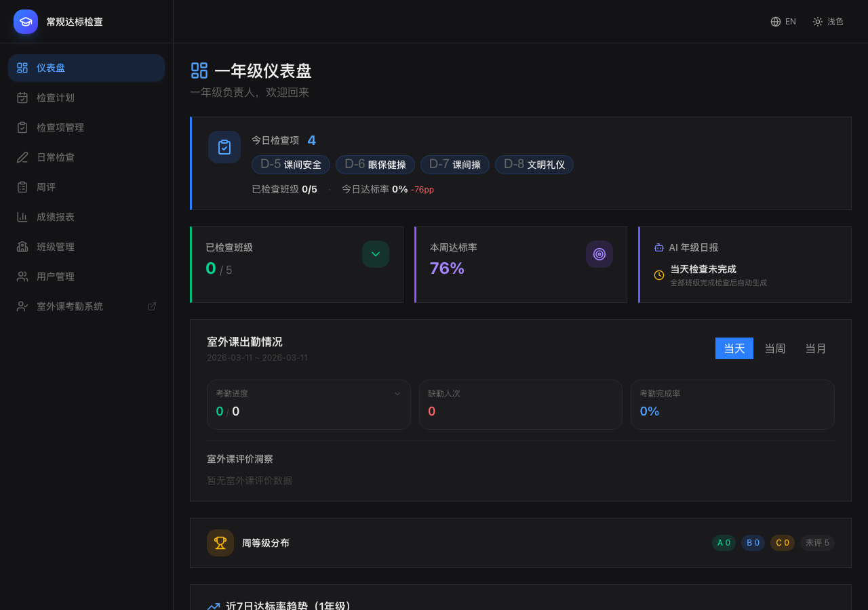Open 班级管理 menu item

[87, 247]
